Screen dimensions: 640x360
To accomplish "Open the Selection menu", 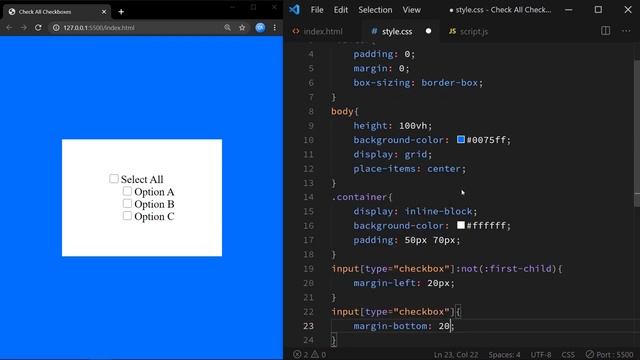I will (x=375, y=10).
